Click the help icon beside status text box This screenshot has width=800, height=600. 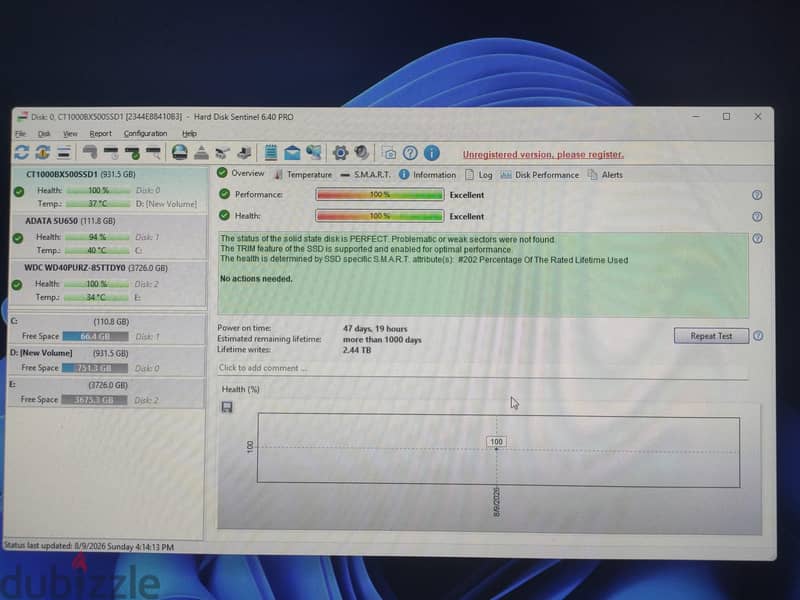click(x=758, y=238)
